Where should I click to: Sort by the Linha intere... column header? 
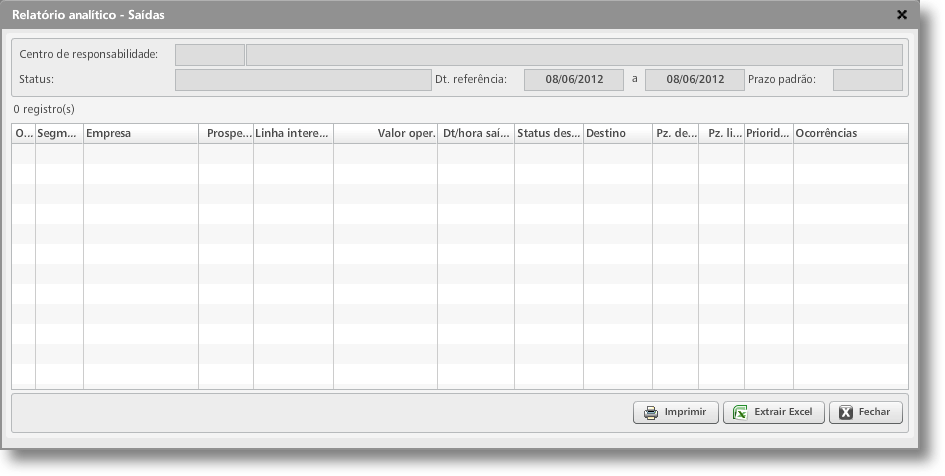tap(294, 133)
